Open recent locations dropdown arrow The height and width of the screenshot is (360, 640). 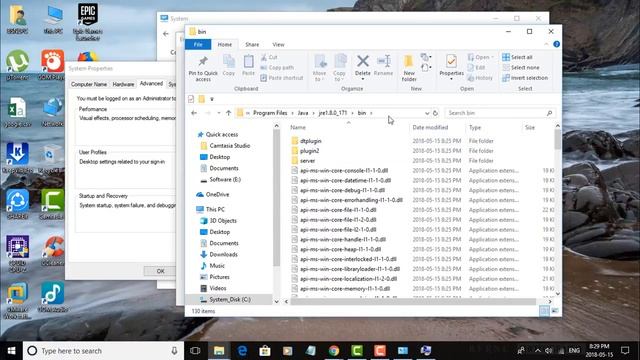(x=219, y=113)
